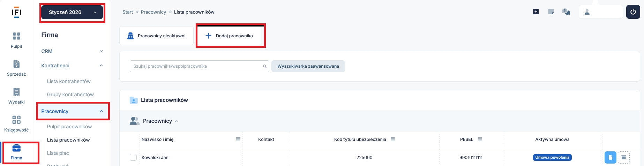Tick the checkbox beside Kowalski Jan
Image resolution: width=644 pixels, height=166 pixels.
(x=133, y=157)
